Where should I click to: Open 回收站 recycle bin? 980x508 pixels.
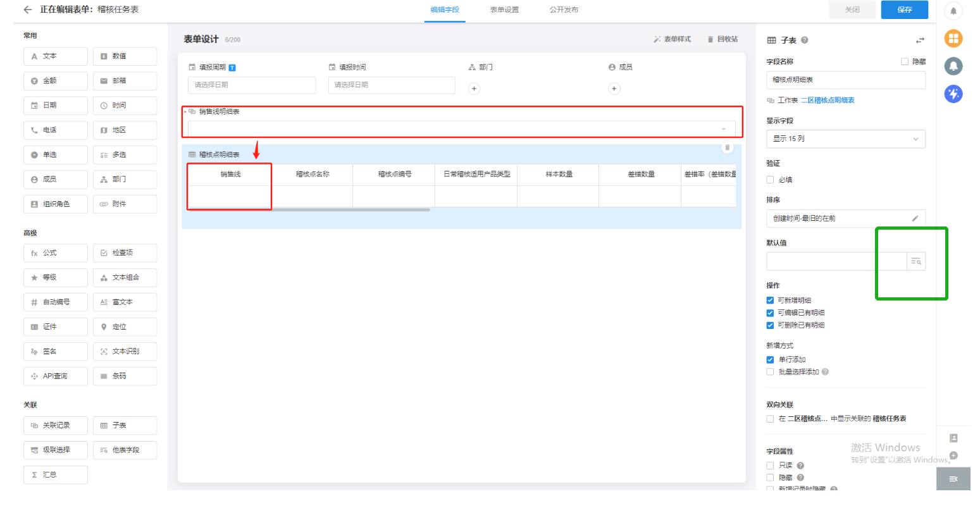coord(723,39)
